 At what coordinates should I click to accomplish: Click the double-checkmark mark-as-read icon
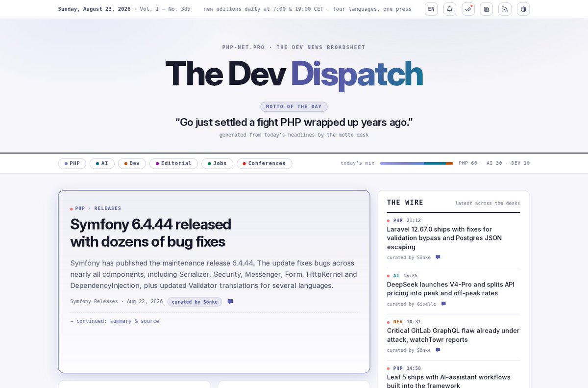[468, 9]
